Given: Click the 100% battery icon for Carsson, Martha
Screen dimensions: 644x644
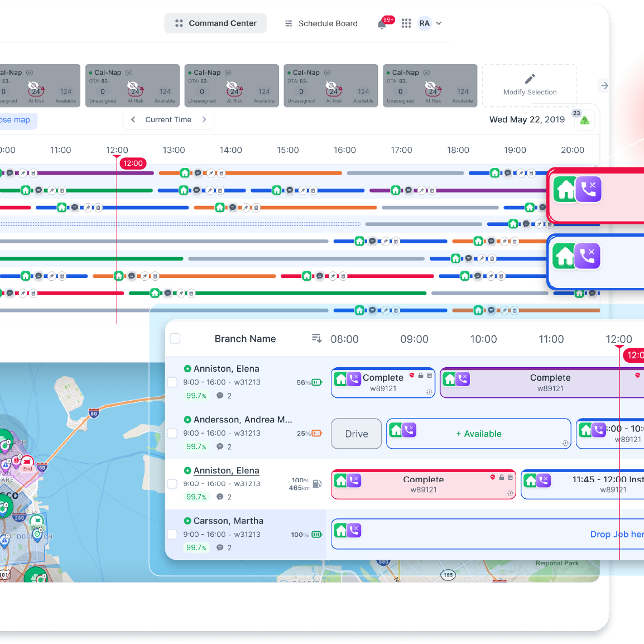Looking at the screenshot, I should 316,534.
